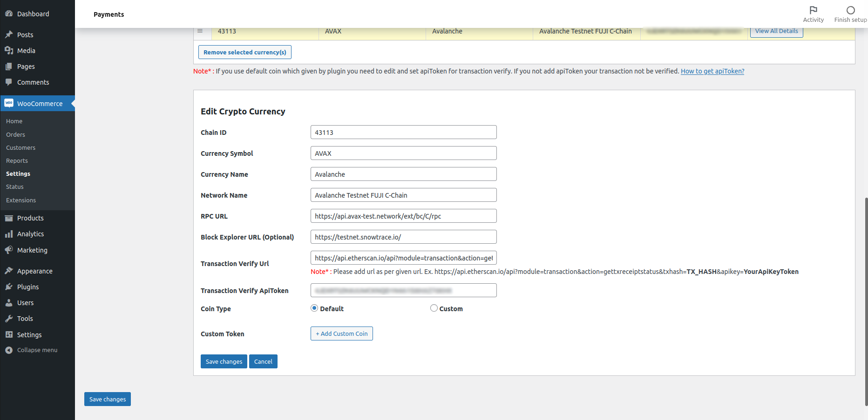Select the Custom coin type radio
The width and height of the screenshot is (868, 420).
click(434, 308)
